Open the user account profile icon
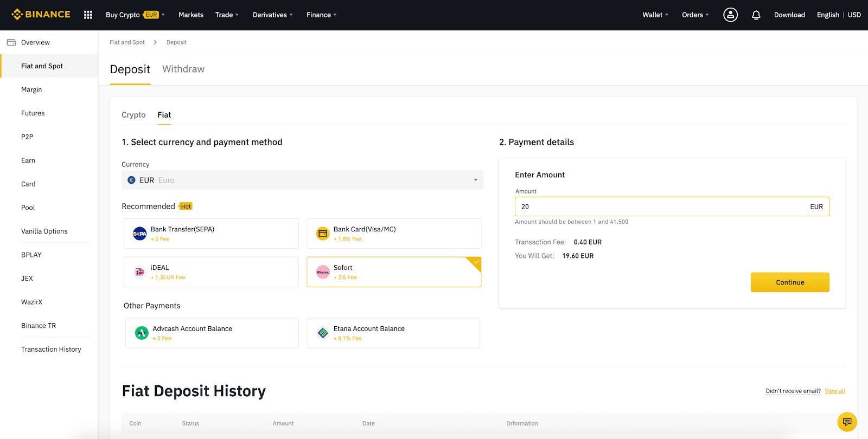The height and width of the screenshot is (439, 868). [x=730, y=15]
